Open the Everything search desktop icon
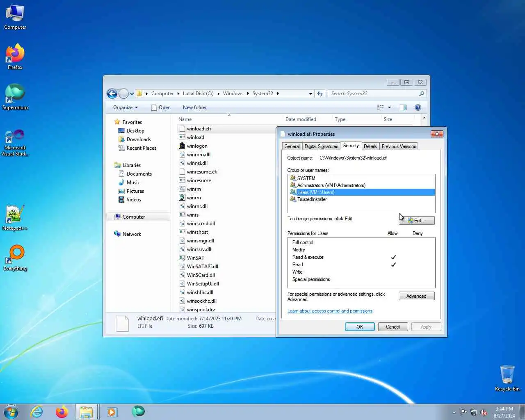Screen dimensions: 525x420 tap(15, 258)
